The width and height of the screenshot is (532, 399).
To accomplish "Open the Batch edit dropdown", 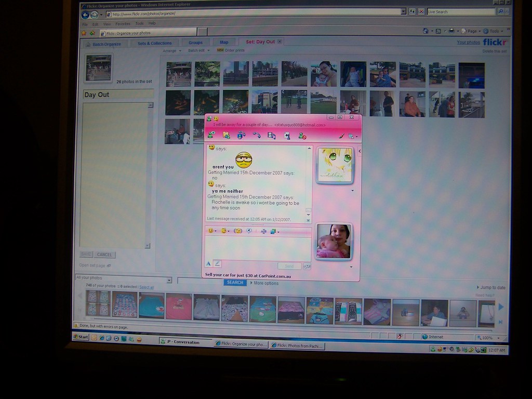I will pyautogui.click(x=199, y=50).
